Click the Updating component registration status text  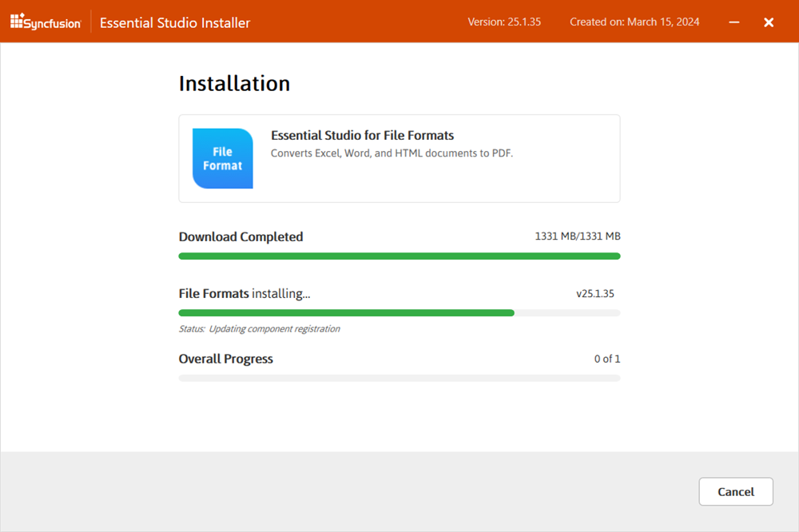(260, 329)
